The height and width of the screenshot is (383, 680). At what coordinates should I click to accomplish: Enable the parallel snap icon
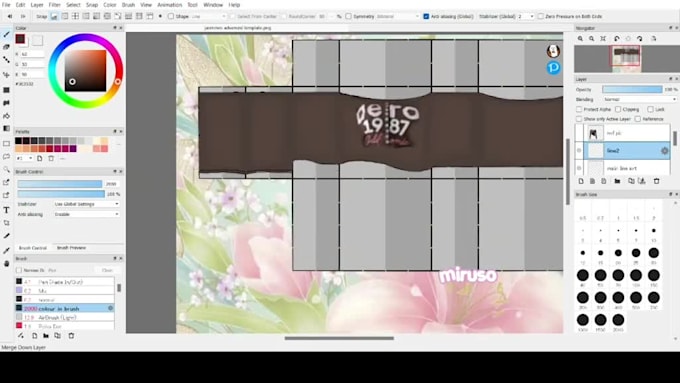[65, 16]
